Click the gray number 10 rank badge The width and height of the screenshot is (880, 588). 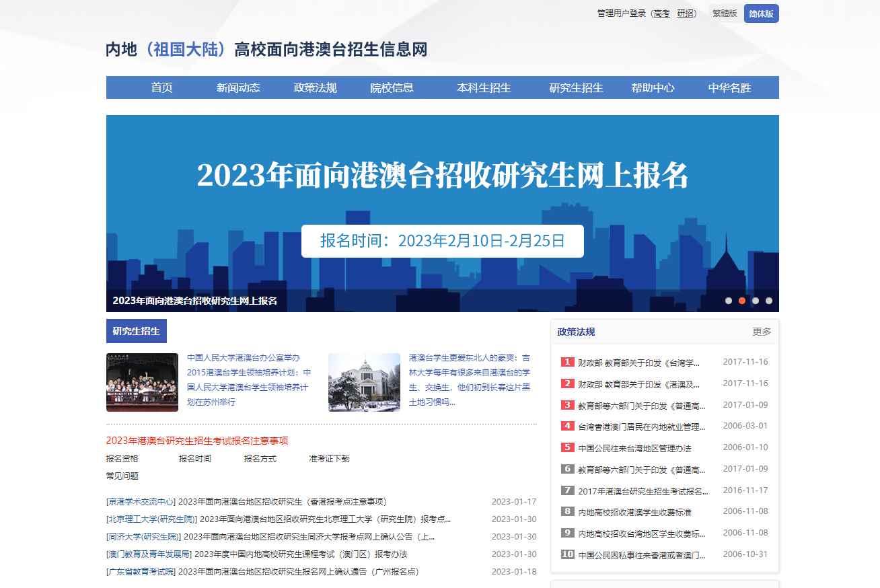point(567,554)
